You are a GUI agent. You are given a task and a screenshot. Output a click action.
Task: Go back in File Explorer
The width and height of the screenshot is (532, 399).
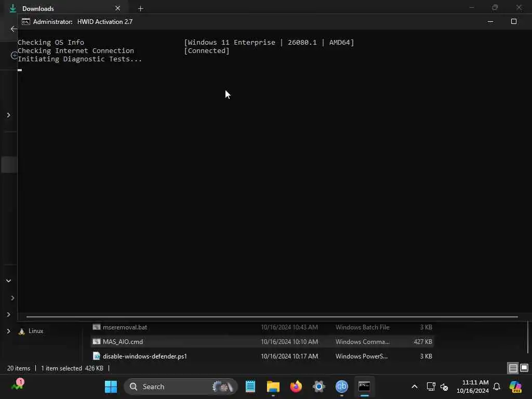14,29
